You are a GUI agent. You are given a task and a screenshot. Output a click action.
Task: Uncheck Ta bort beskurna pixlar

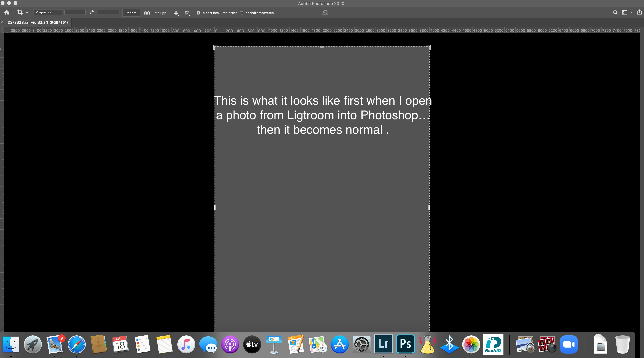click(198, 13)
